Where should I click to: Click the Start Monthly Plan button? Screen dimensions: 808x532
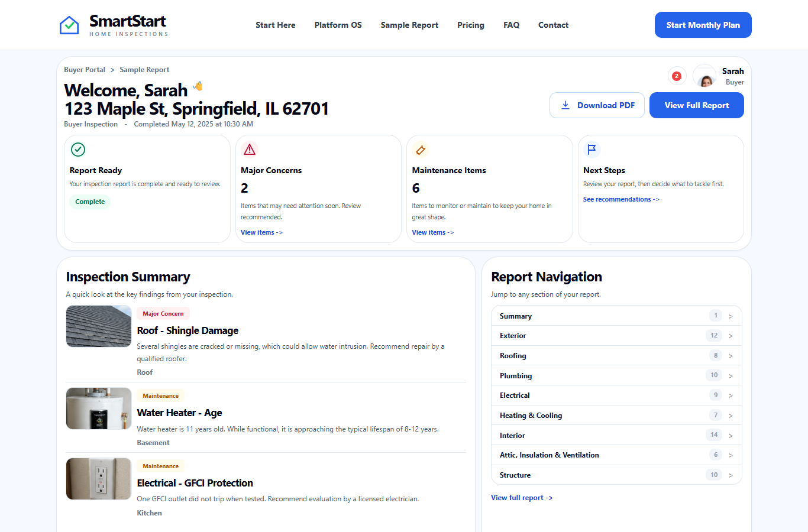coord(703,25)
